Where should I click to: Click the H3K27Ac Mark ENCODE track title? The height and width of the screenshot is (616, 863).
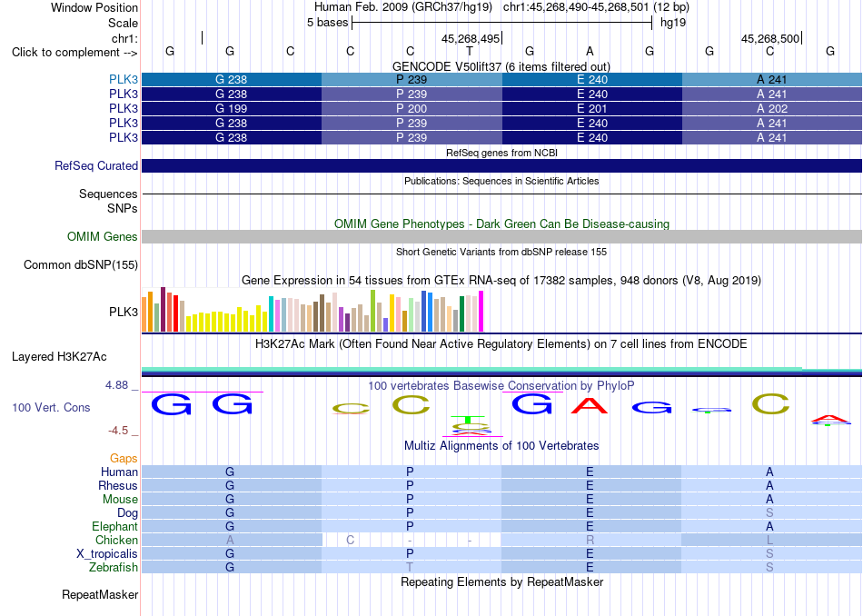tap(501, 344)
